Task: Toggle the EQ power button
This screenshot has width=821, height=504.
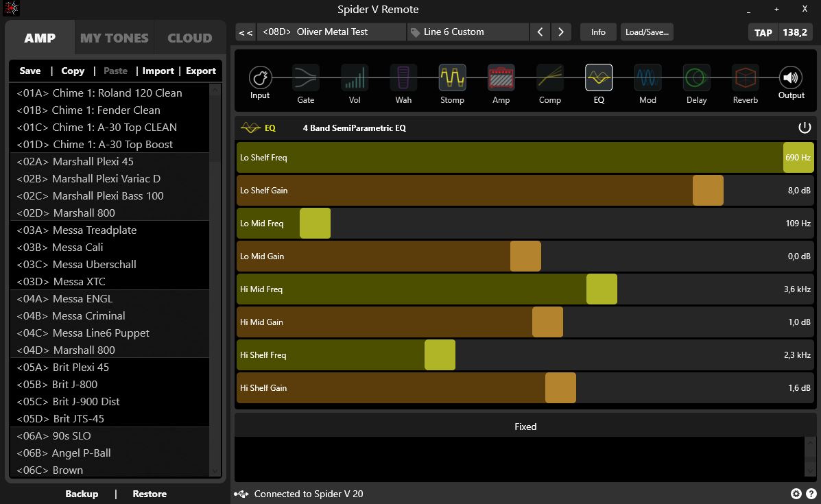Action: pyautogui.click(x=805, y=128)
